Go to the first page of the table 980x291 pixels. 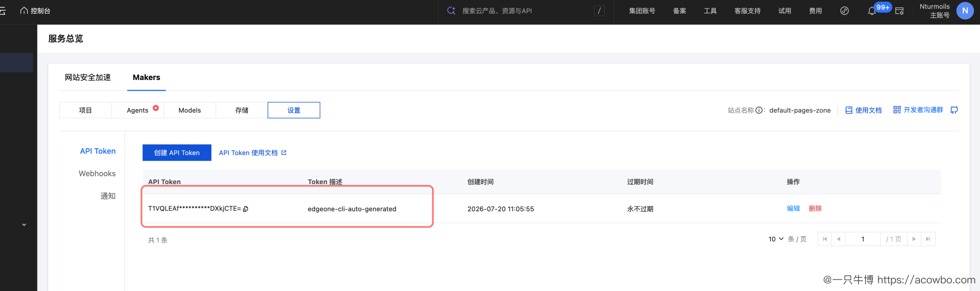825,239
